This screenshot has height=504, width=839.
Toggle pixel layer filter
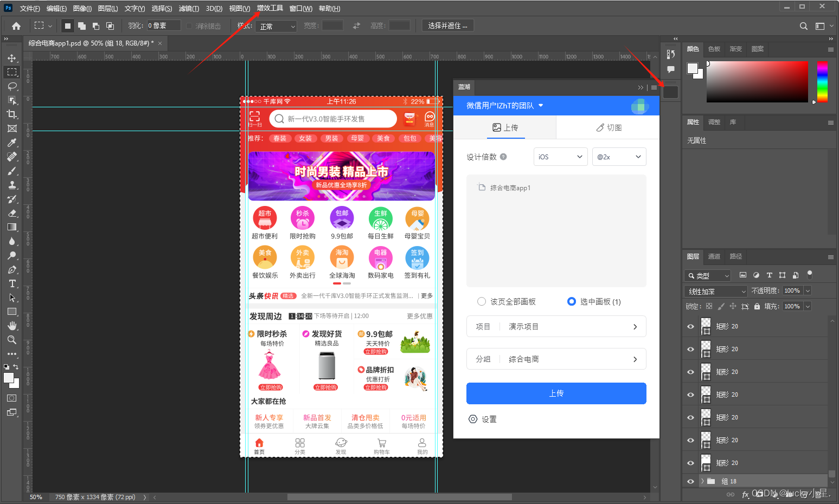[743, 275]
